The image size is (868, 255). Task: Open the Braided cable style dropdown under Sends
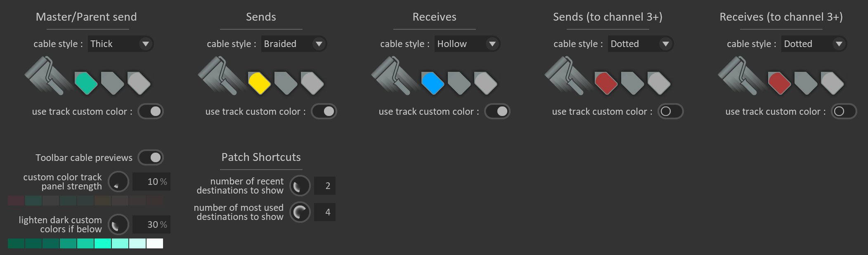294,44
